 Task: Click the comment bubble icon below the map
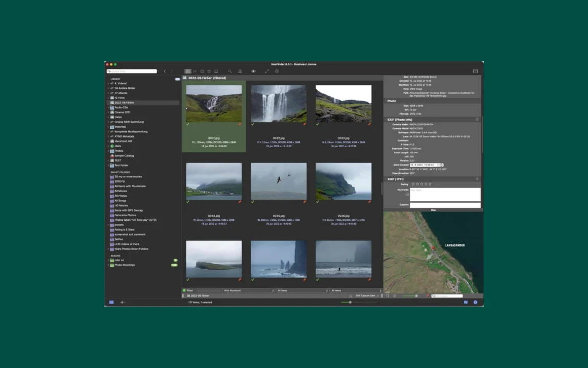tap(388, 296)
